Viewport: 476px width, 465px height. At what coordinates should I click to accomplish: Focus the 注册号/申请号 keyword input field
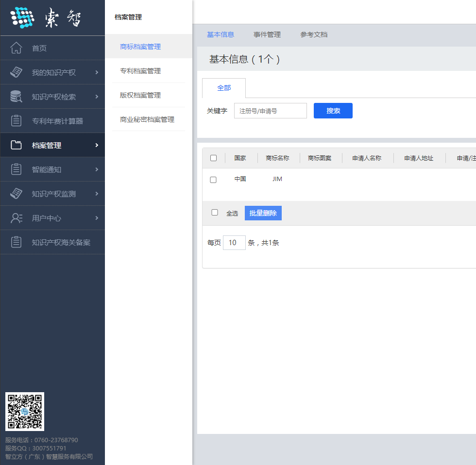coord(271,111)
